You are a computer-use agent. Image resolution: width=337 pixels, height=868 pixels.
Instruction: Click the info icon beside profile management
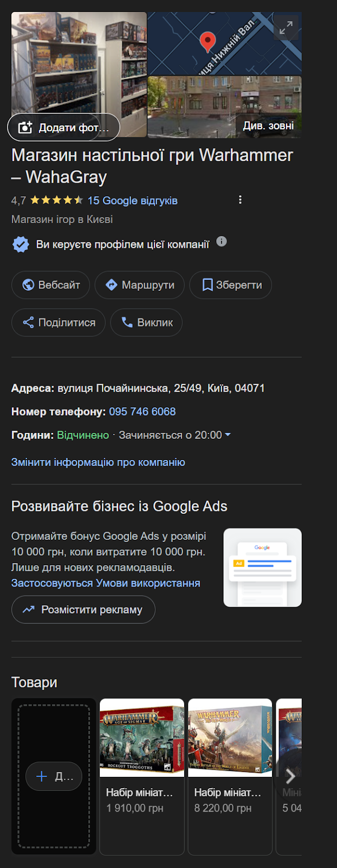222,242
